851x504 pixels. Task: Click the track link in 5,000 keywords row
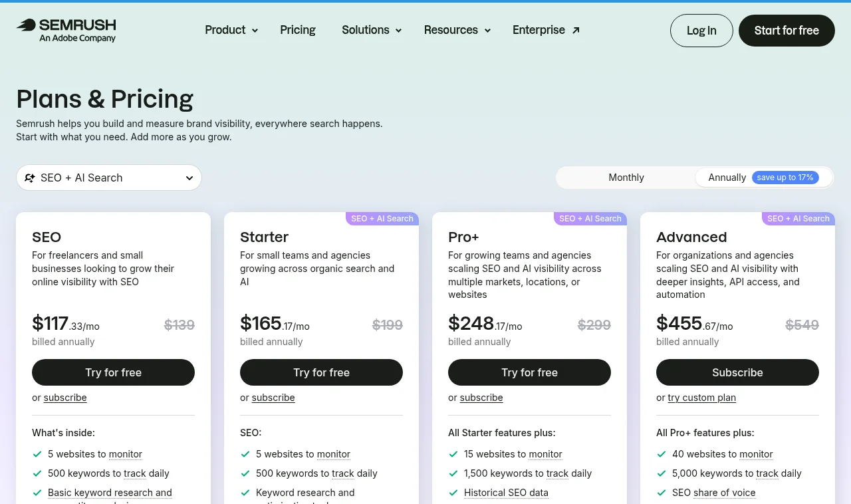click(x=767, y=473)
